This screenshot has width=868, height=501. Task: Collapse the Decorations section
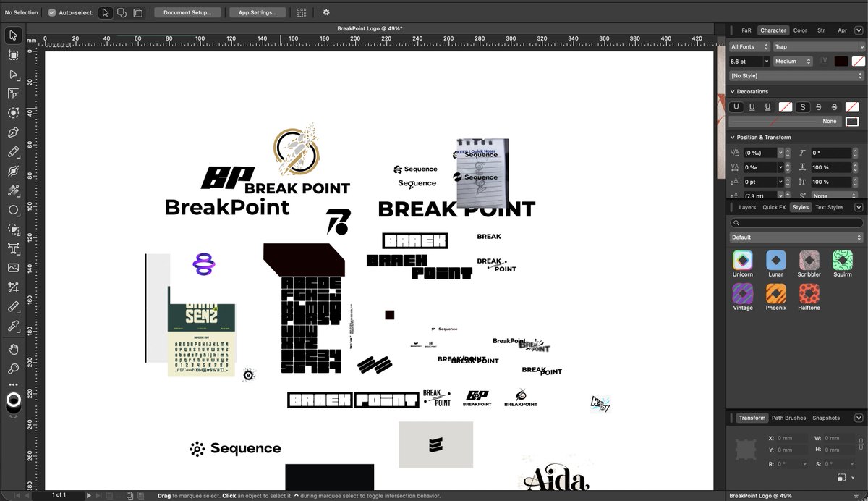[x=733, y=92]
